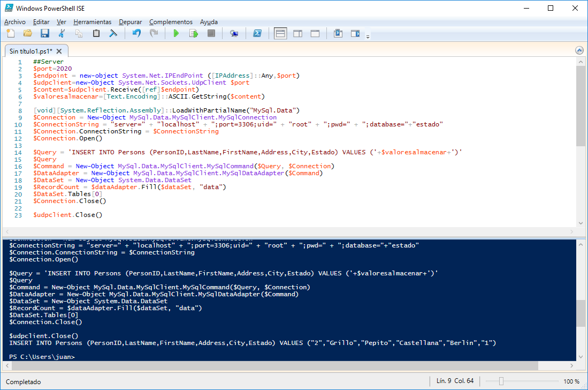Click the New script icon
This screenshot has width=588, height=390.
(10, 34)
